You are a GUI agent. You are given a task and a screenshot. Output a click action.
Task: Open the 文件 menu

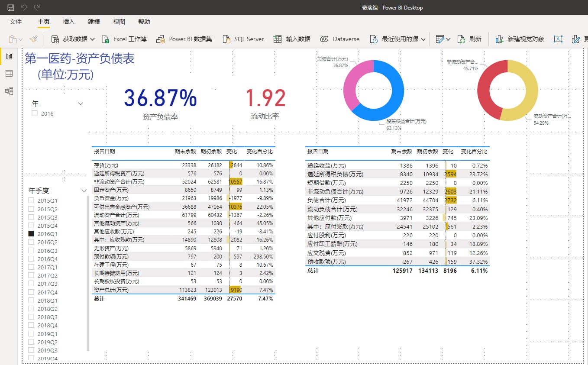(x=16, y=22)
